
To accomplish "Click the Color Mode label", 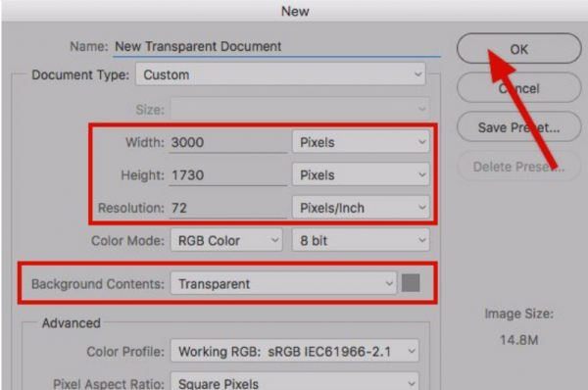I will (127, 240).
